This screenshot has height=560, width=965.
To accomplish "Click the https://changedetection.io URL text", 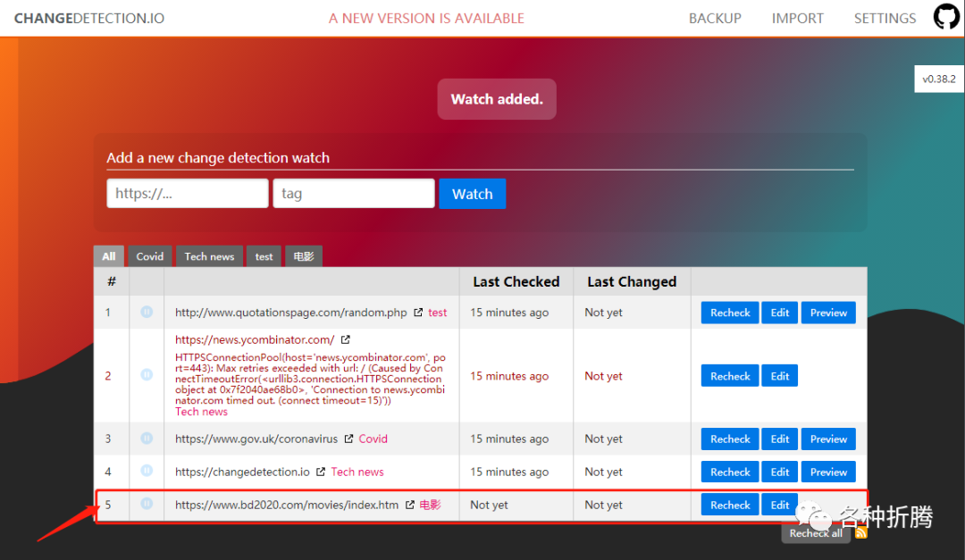I will [x=242, y=472].
